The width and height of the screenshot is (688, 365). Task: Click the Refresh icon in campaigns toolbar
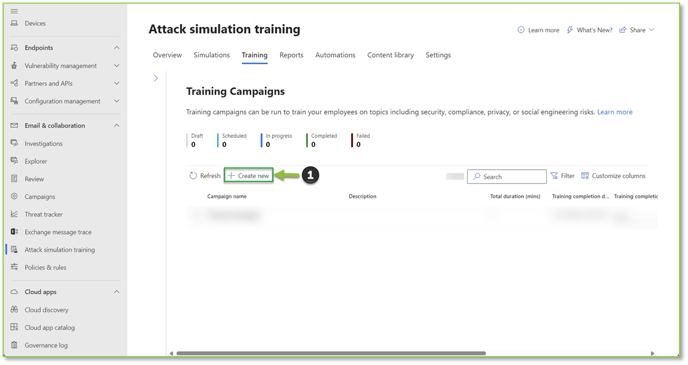[x=193, y=176]
